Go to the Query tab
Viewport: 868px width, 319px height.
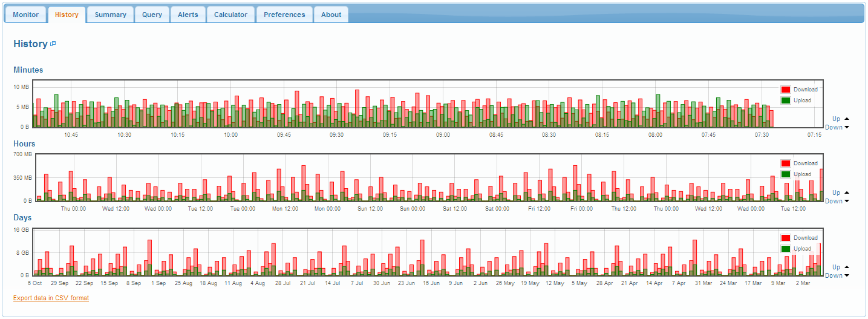[152, 15]
